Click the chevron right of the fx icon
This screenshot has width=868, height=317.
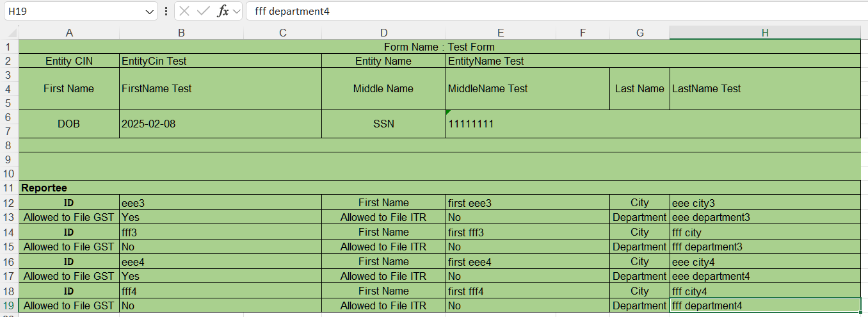tap(236, 11)
